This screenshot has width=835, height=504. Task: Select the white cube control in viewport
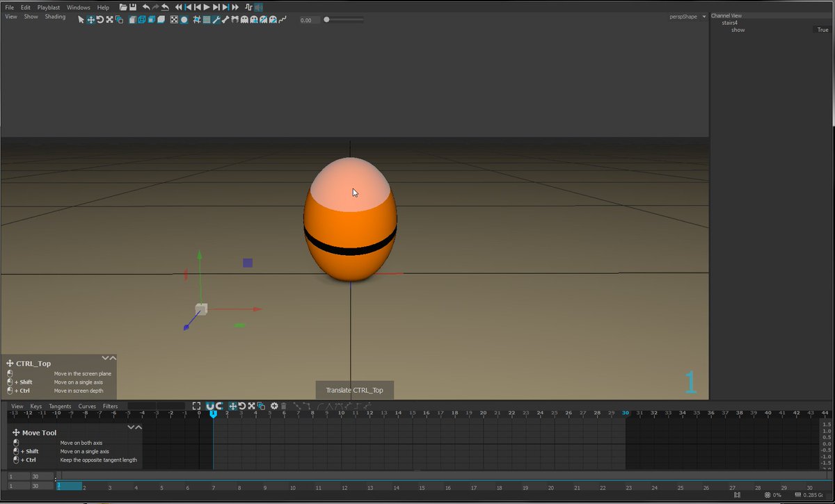click(201, 309)
